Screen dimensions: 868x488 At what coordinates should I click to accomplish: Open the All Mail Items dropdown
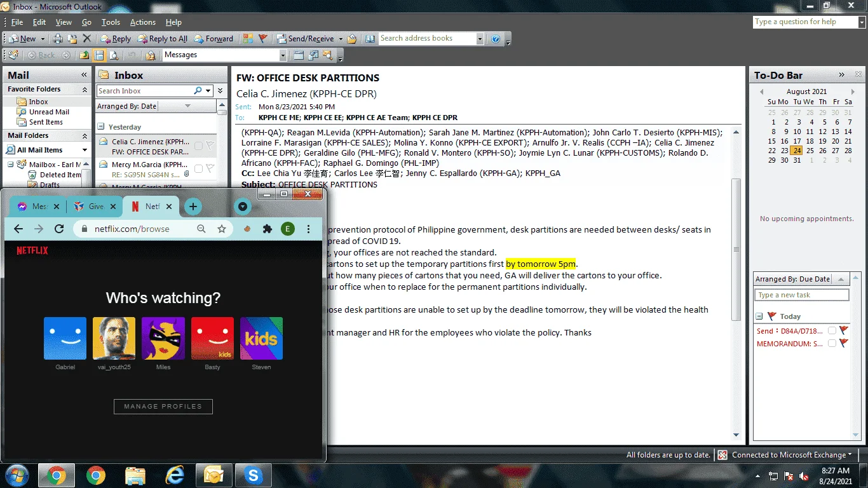point(85,150)
